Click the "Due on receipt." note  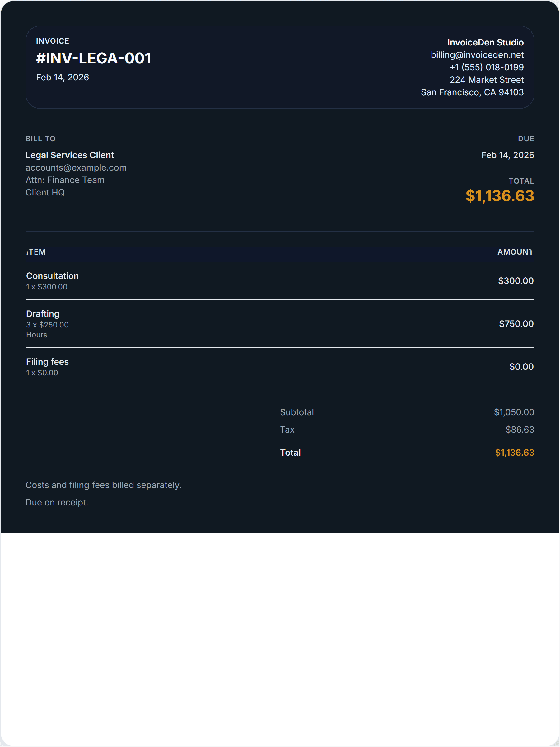pos(57,502)
